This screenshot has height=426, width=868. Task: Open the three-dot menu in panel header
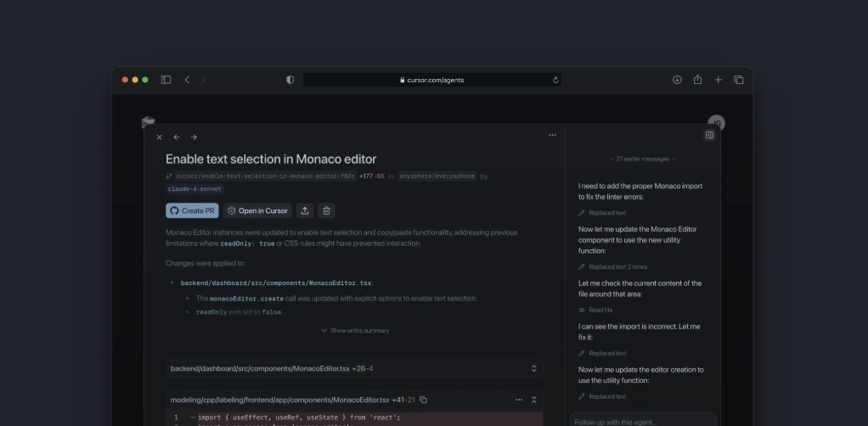(x=552, y=135)
